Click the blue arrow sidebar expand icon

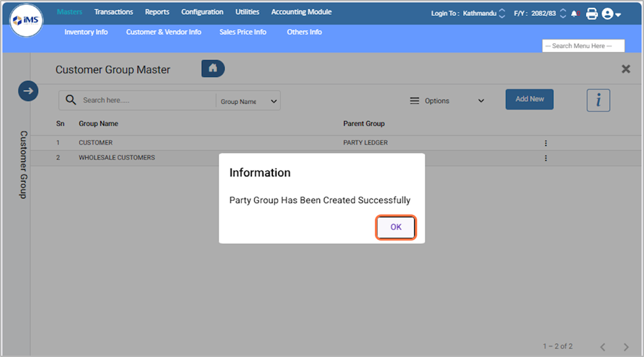(28, 91)
